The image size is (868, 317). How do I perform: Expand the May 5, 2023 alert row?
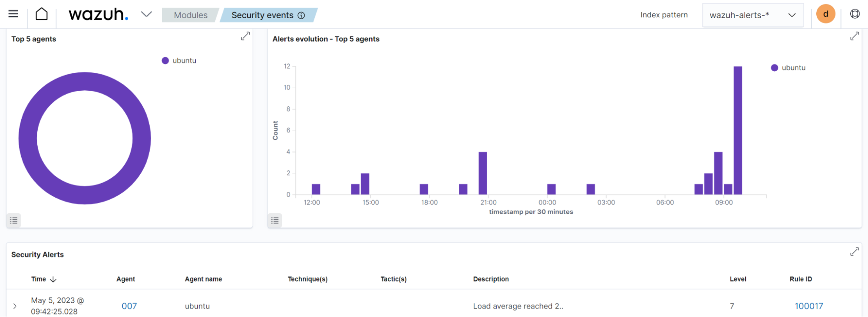tap(15, 306)
